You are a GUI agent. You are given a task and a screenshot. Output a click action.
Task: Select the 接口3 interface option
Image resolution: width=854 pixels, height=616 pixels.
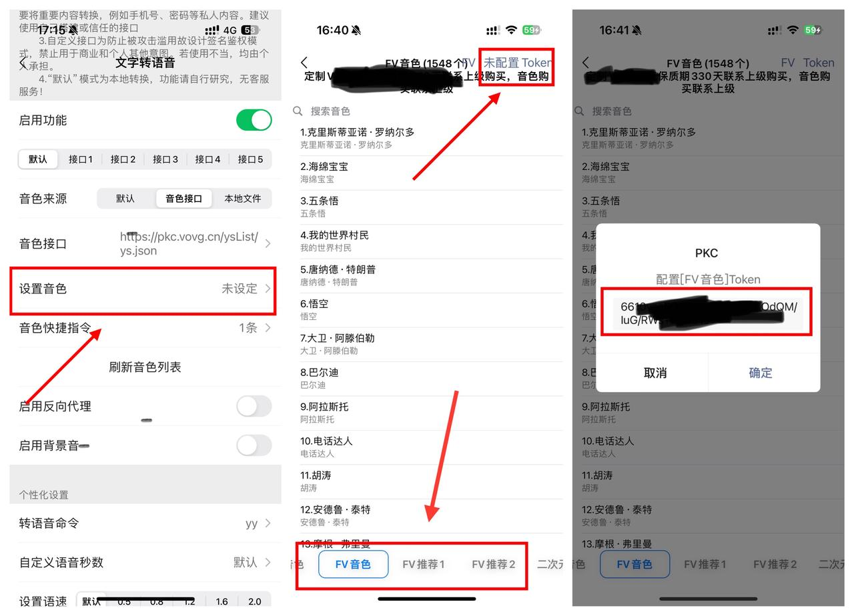(x=165, y=159)
